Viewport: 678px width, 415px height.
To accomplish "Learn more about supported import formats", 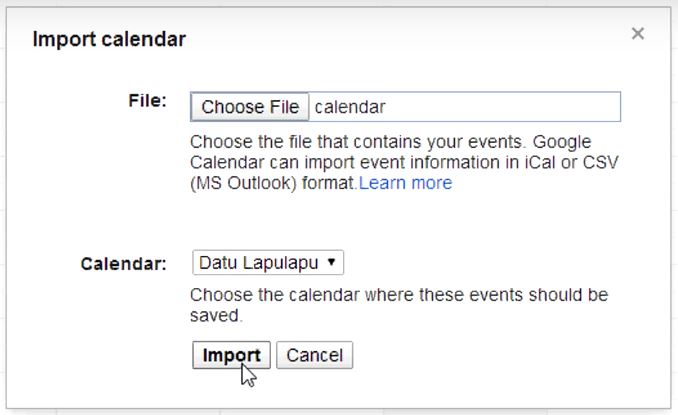I will coord(405,183).
